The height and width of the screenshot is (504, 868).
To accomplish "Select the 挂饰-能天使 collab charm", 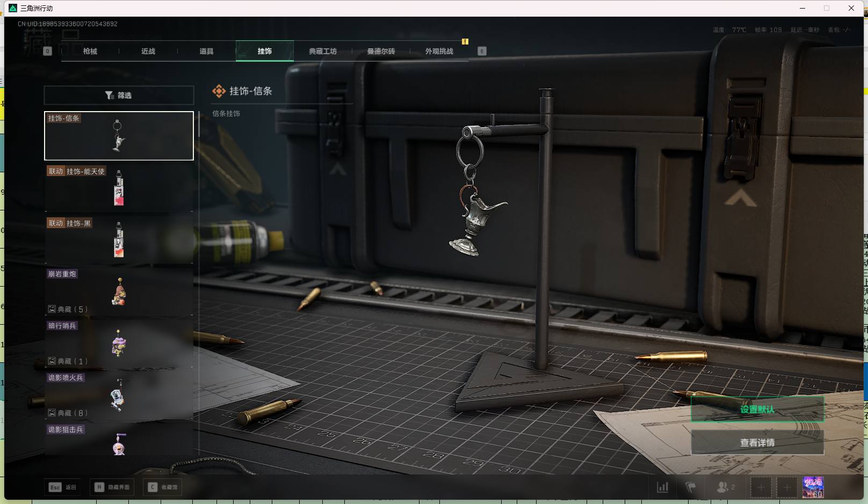I will 119,187.
